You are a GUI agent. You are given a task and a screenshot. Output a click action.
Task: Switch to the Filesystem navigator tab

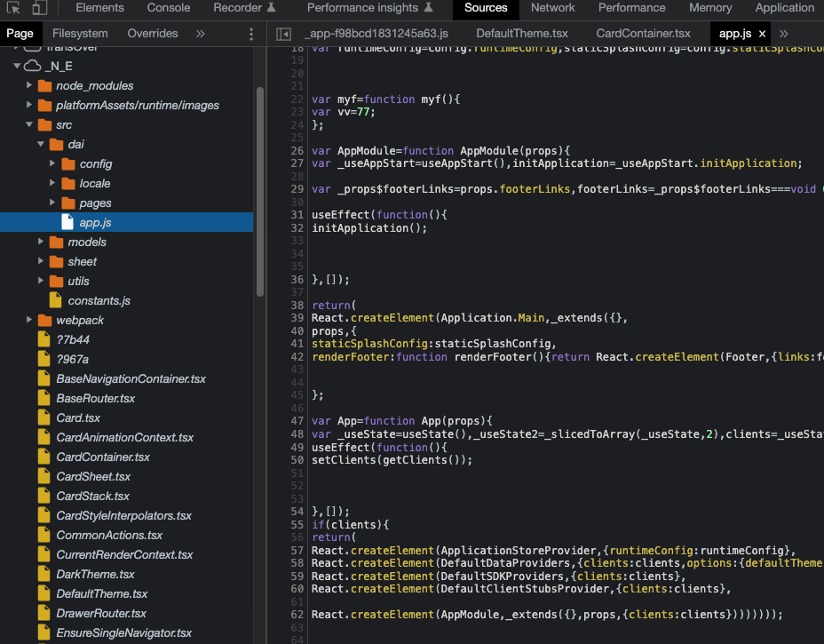tap(80, 34)
